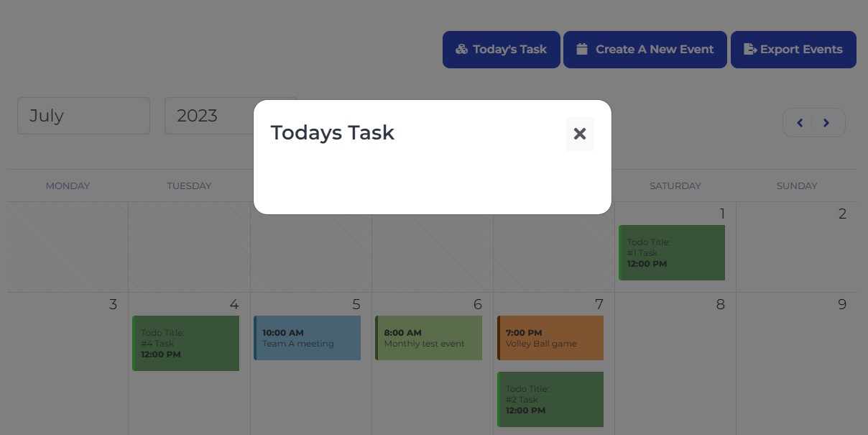868x435 pixels.
Task: Open Today's Task from the toolbar
Action: [x=501, y=49]
